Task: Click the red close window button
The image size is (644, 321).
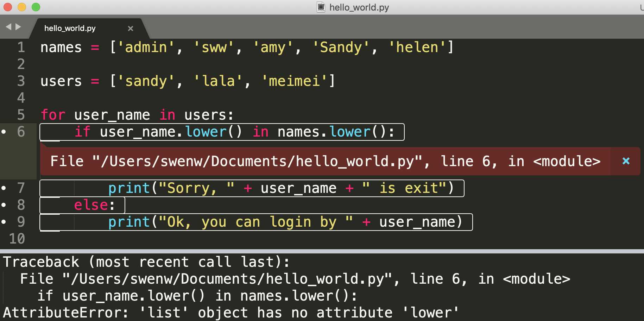Action: [x=8, y=7]
